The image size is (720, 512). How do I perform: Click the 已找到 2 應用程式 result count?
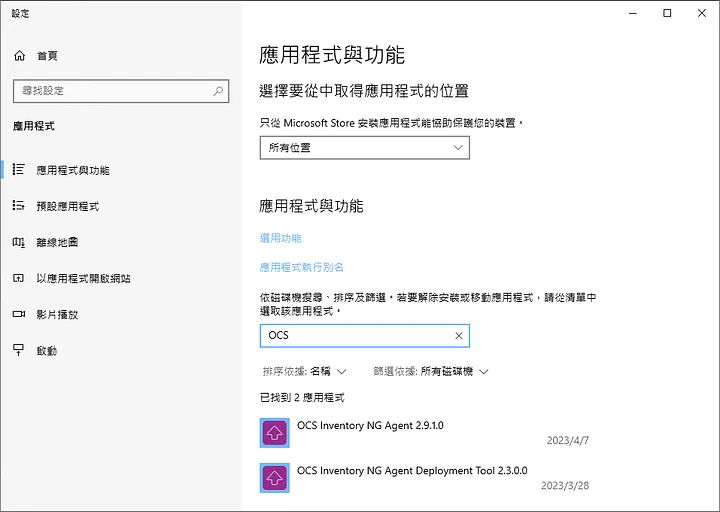pyautogui.click(x=302, y=398)
